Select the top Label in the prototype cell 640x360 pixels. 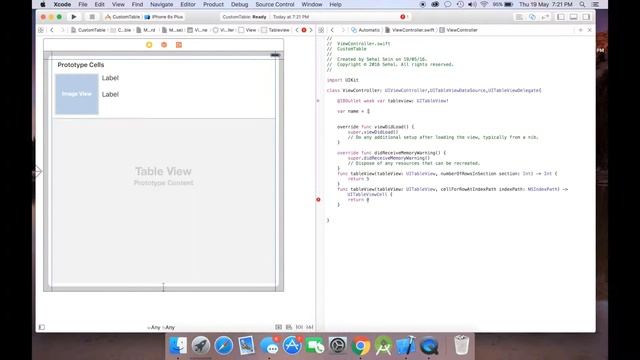tap(110, 78)
